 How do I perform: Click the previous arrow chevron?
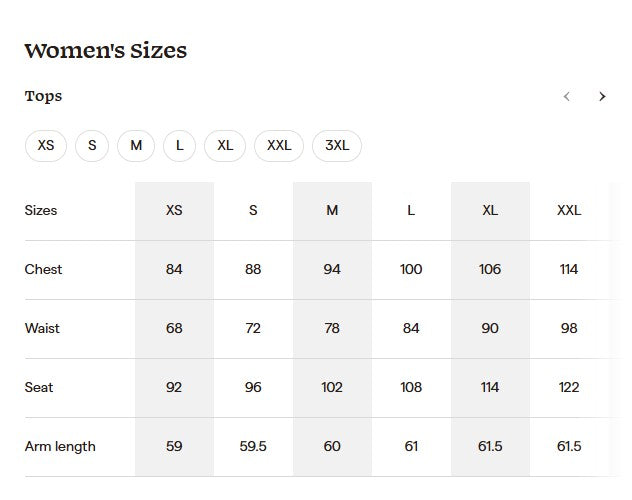(x=567, y=97)
